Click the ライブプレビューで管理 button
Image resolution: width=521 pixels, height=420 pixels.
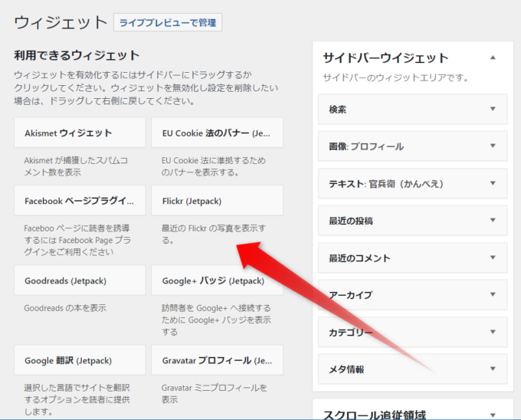coord(168,22)
